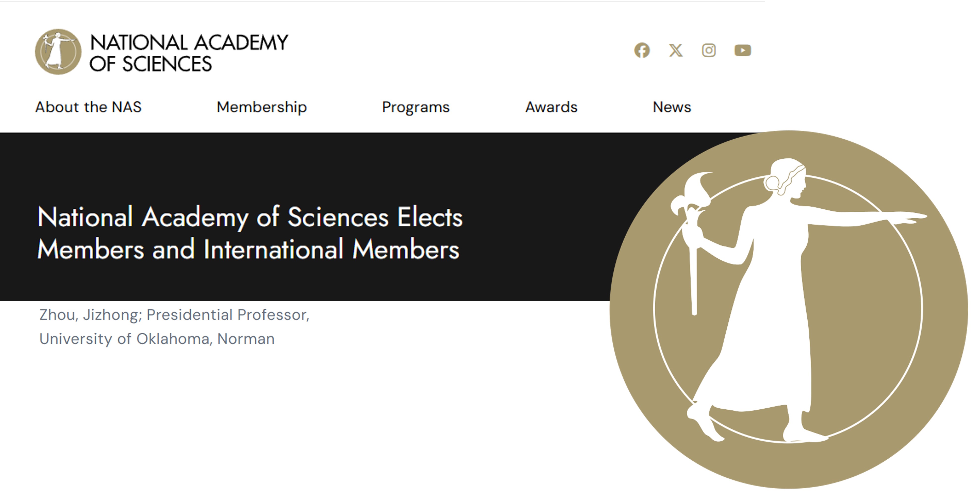Open the Instagram social icon
The image size is (980, 496).
(x=709, y=50)
